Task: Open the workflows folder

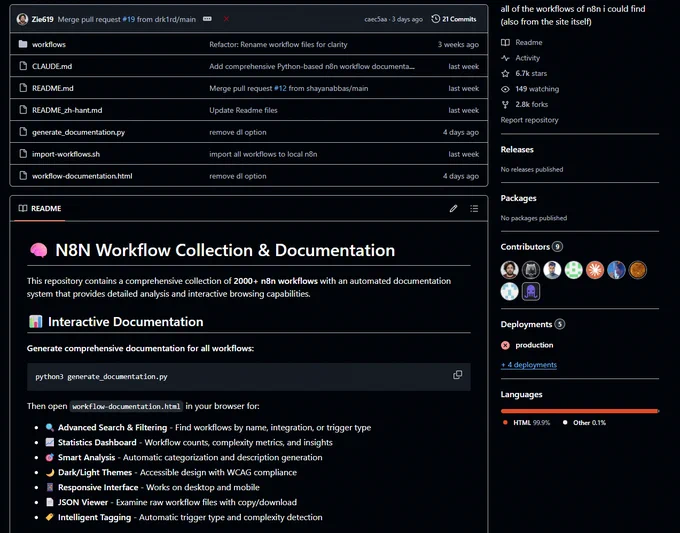Action: 49,44
